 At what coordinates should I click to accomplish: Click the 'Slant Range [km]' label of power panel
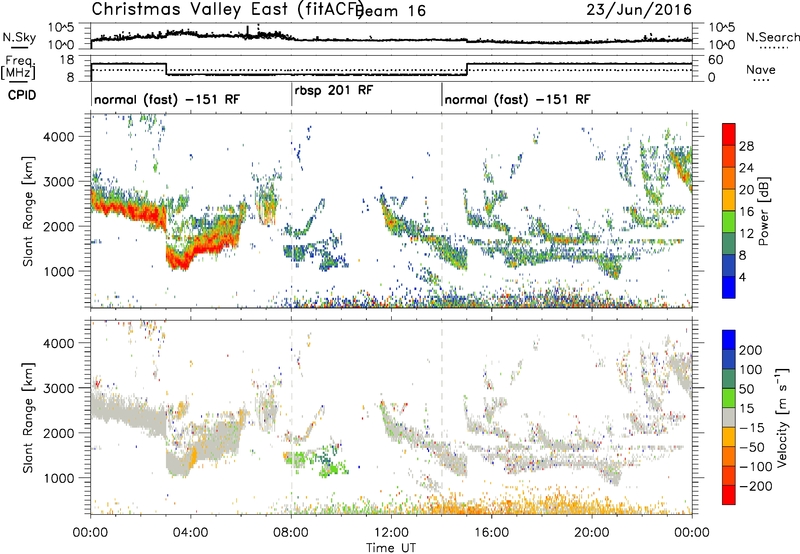tap(28, 211)
